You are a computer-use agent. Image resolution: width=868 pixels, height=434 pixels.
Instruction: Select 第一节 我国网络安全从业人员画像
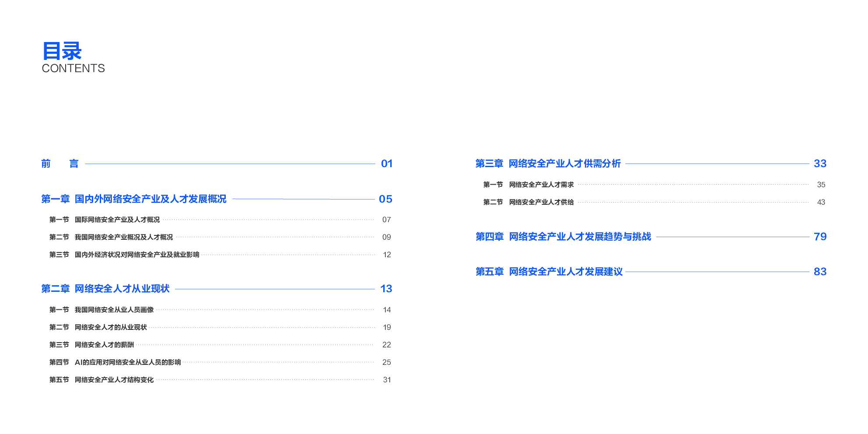tap(101, 310)
